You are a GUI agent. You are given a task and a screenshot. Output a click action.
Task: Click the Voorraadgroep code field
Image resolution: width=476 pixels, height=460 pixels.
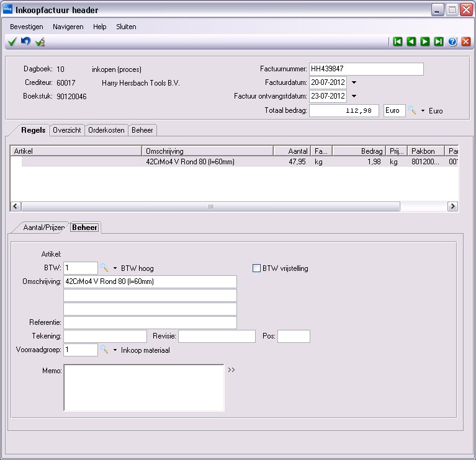(x=81, y=350)
